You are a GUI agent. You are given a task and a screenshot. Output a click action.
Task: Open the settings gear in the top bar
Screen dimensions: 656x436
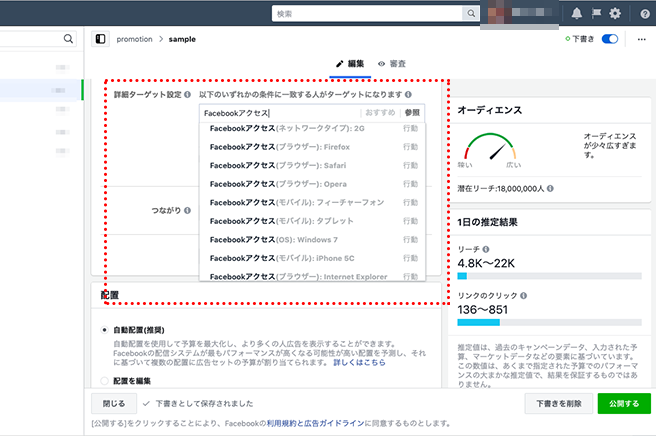615,13
